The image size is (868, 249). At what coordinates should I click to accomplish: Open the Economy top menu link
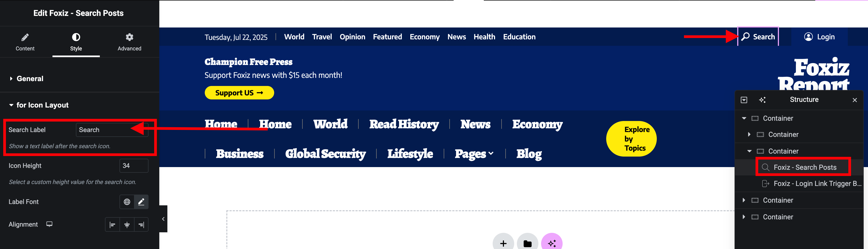pyautogui.click(x=425, y=37)
